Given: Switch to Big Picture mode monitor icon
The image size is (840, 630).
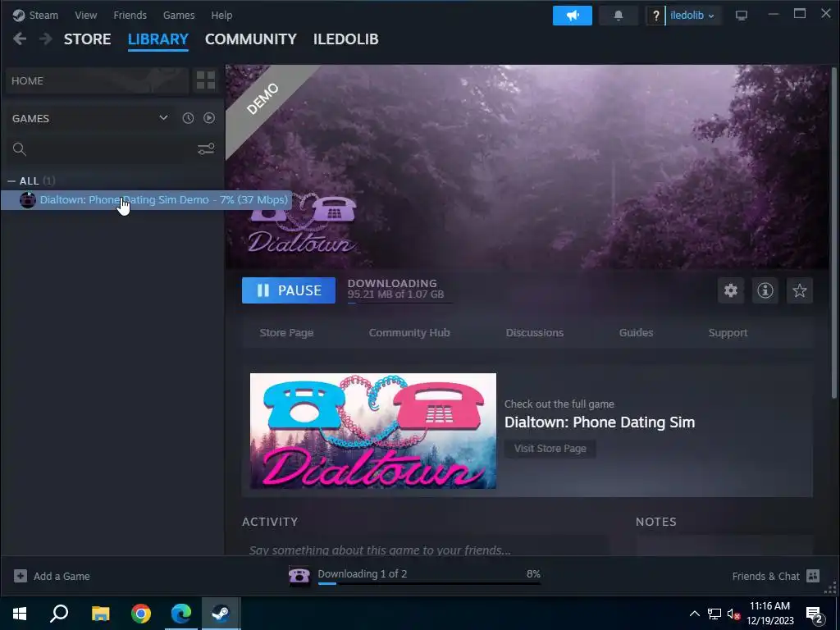Looking at the screenshot, I should tap(742, 16).
